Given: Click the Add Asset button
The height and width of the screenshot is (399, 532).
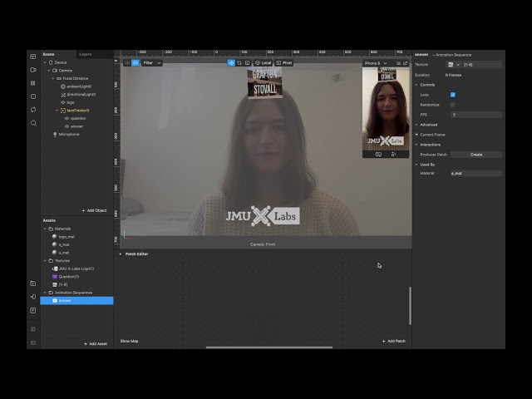Looking at the screenshot, I should (96, 343).
